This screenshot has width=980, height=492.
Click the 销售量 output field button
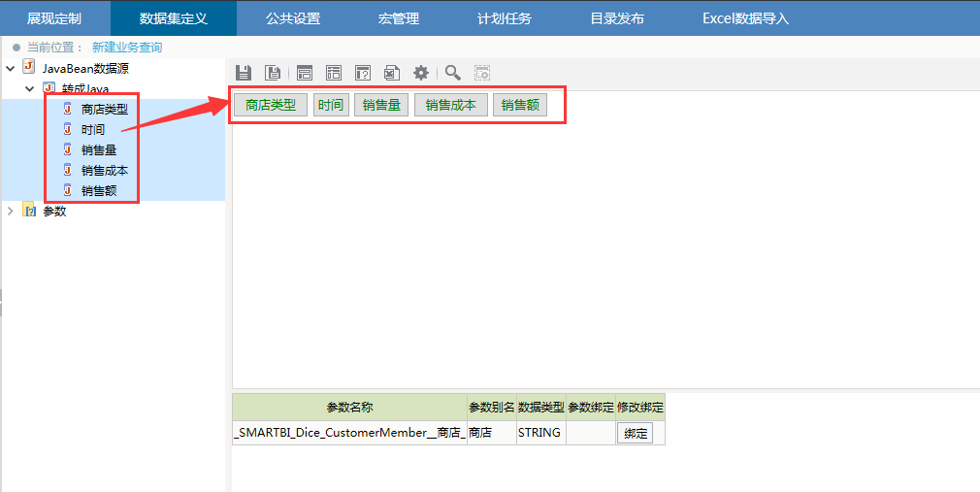[x=381, y=105]
